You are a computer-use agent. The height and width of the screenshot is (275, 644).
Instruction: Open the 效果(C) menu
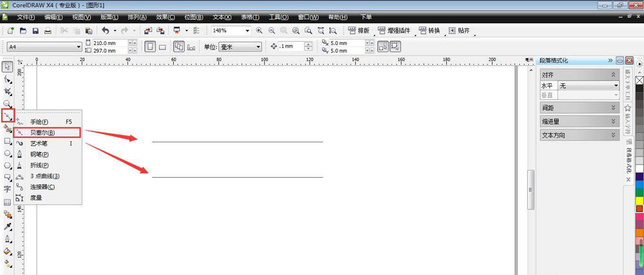pyautogui.click(x=166, y=17)
